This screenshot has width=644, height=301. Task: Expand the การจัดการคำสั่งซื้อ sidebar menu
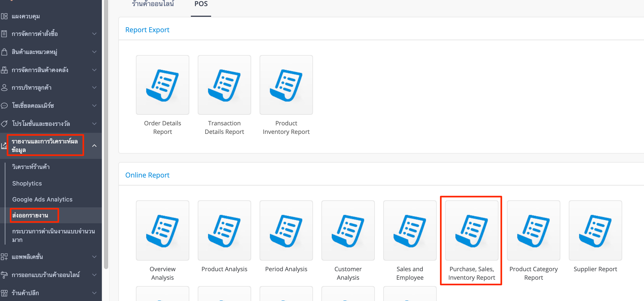click(51, 34)
